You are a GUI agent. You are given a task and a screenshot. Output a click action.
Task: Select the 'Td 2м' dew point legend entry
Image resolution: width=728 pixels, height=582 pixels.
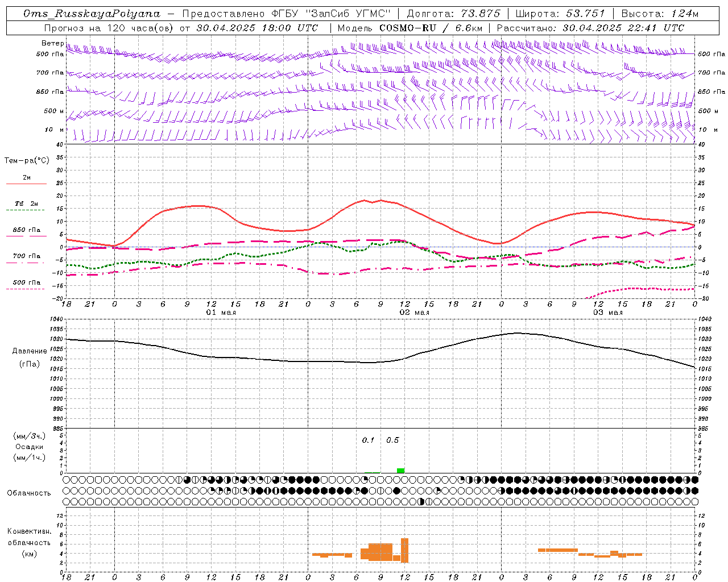(x=26, y=203)
